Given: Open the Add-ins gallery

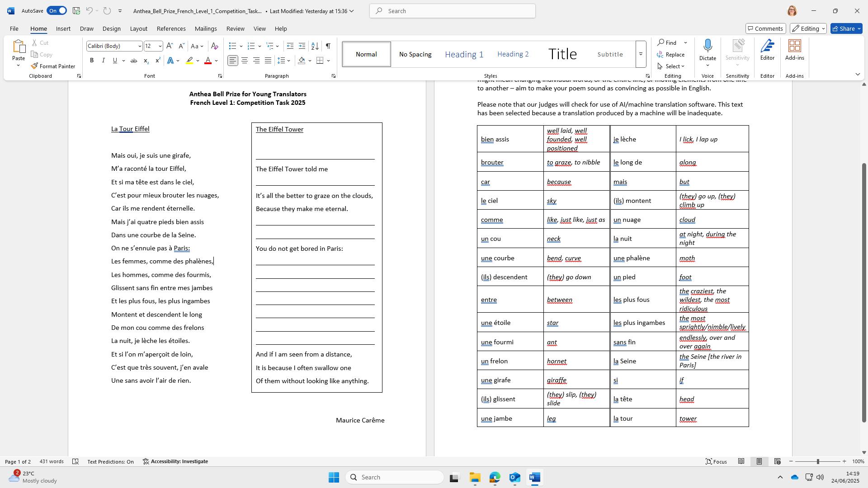Looking at the screenshot, I should [794, 50].
